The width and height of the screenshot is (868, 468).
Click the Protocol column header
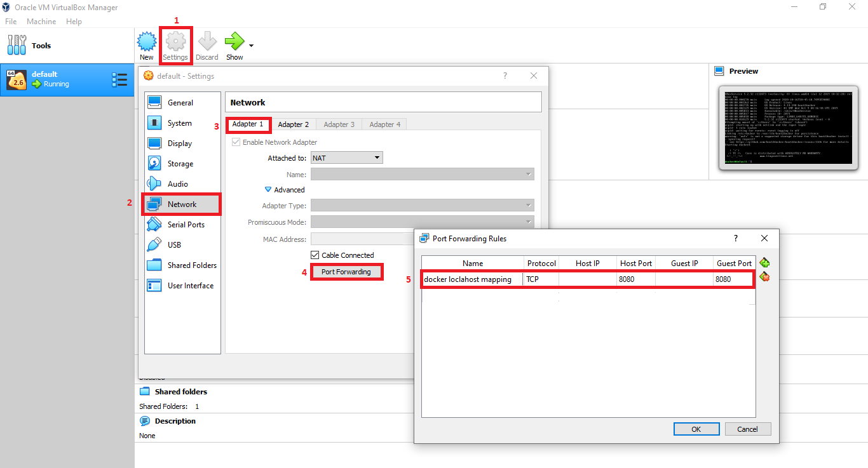point(541,263)
